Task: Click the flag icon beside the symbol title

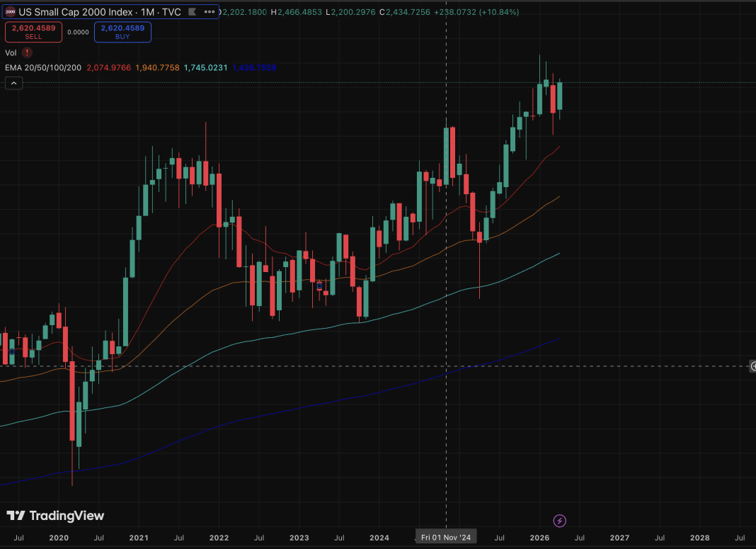Action: 192,12
